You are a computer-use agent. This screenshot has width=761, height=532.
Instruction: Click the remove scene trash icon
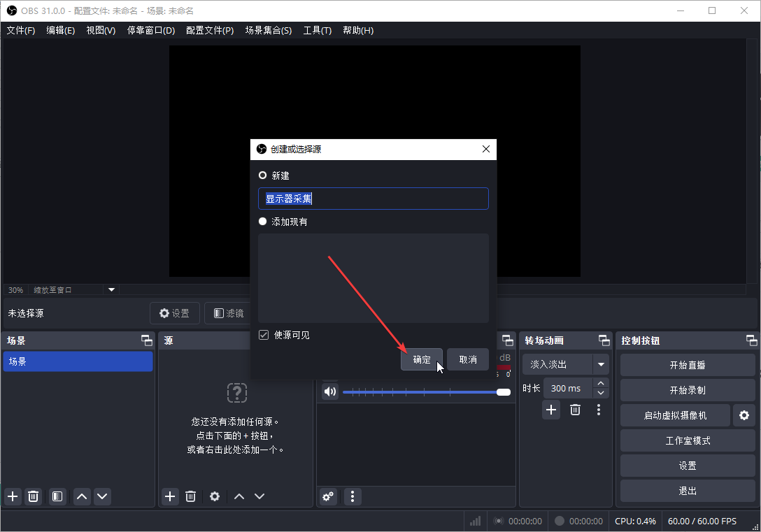(x=33, y=496)
